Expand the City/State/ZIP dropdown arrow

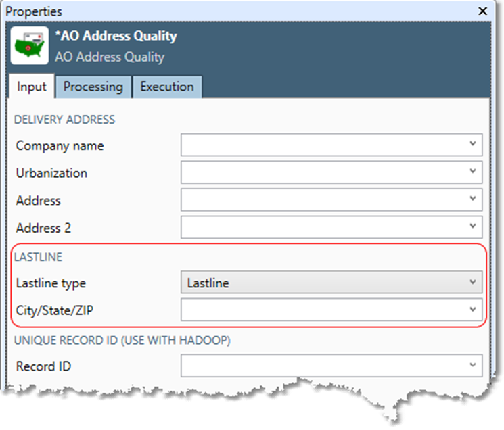(473, 310)
